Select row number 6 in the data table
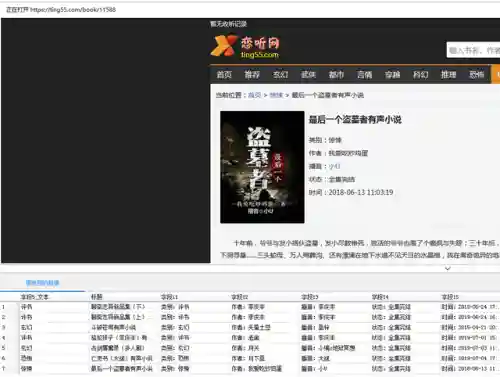Screen dimensions: 500x377 click(3, 358)
